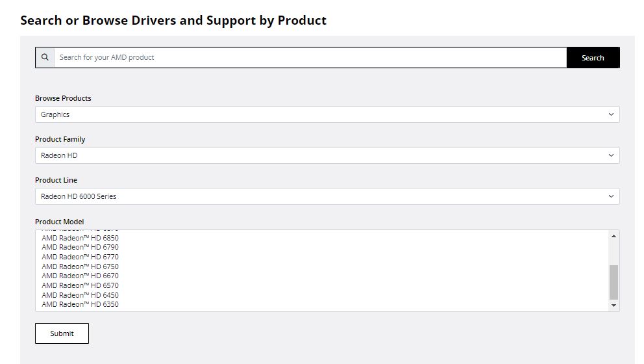Click the Graphics dropdown chevron arrow

611,114
